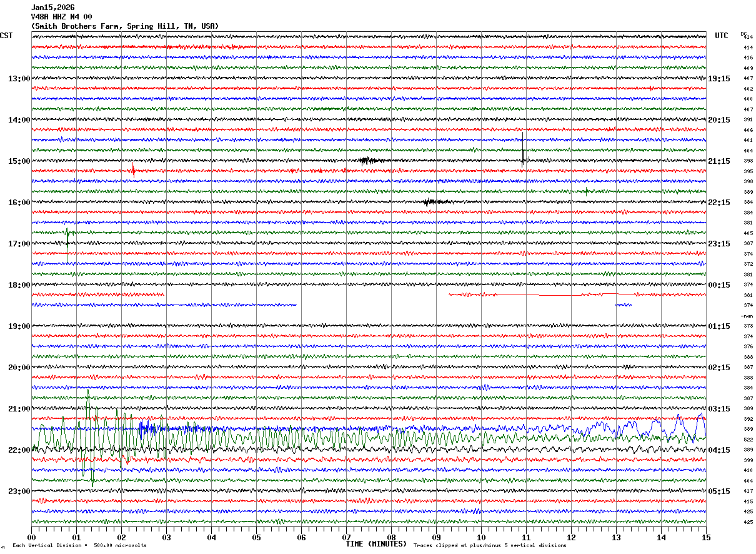Click the vertical division microvolts scale note
This screenshot has height=554, width=756.
click(x=79, y=546)
